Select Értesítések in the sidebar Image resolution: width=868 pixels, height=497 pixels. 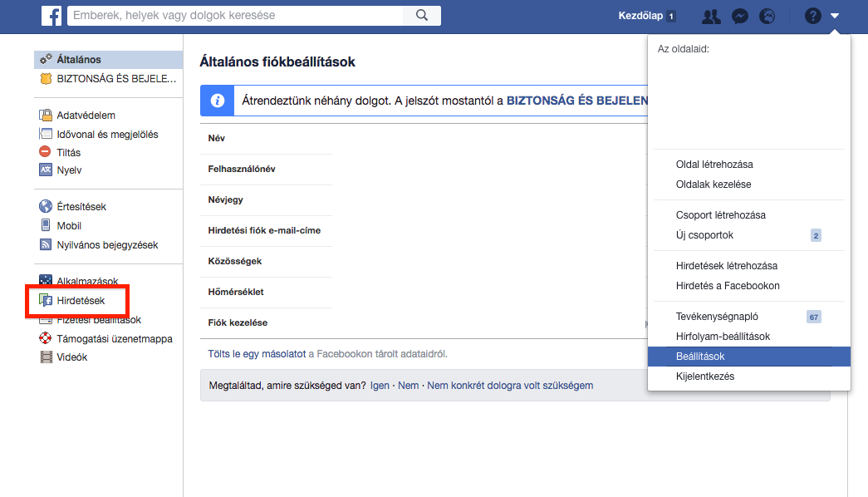click(x=81, y=207)
